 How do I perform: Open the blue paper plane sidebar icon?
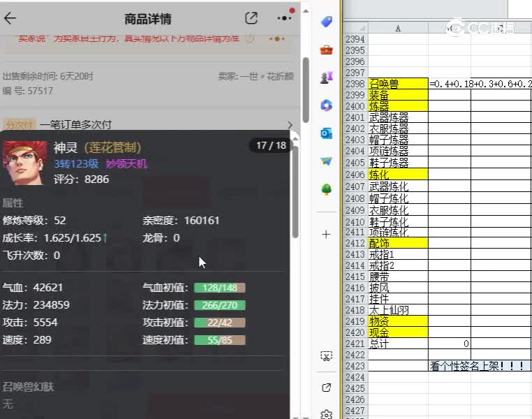pyautogui.click(x=327, y=161)
